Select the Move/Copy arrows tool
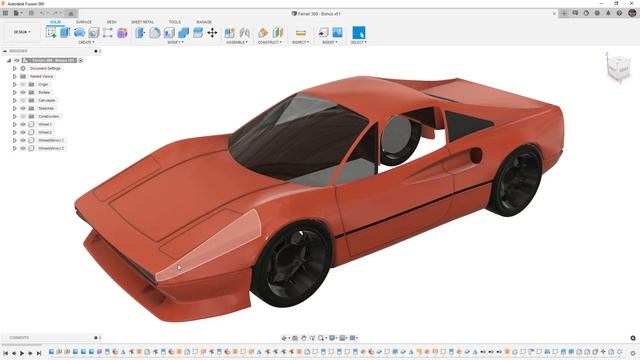Image resolution: width=640 pixels, height=360 pixels. coord(212,33)
